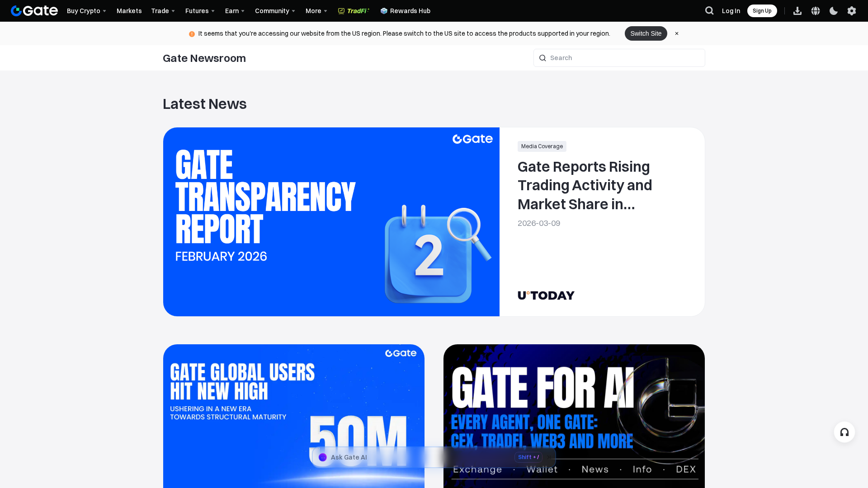The width and height of the screenshot is (868, 488).
Task: Open the TradFi menu item
Action: pyautogui.click(x=354, y=11)
